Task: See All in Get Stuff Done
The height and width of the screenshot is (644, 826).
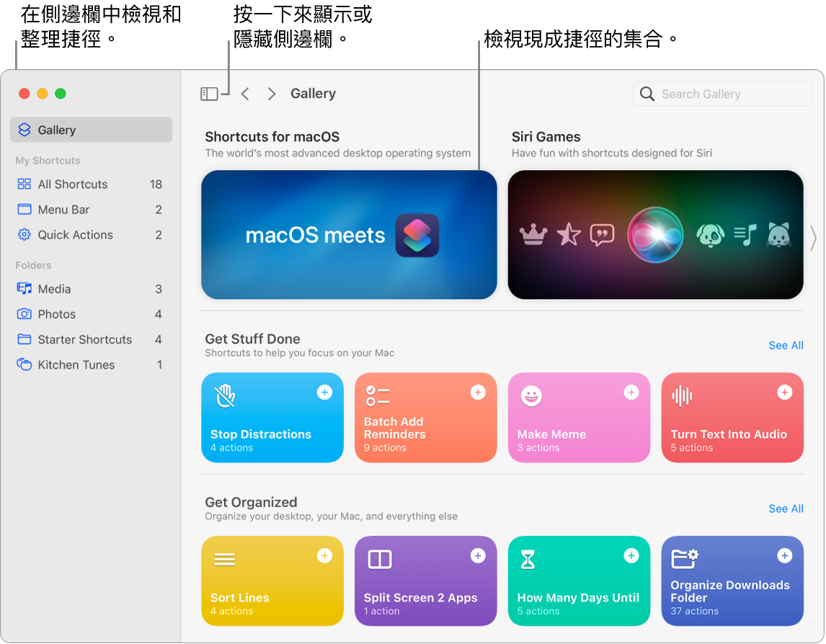Action: pos(786,346)
